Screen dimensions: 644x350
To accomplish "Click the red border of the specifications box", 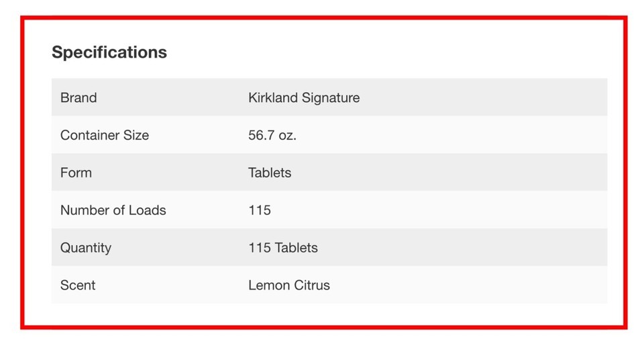I will [x=323, y=18].
